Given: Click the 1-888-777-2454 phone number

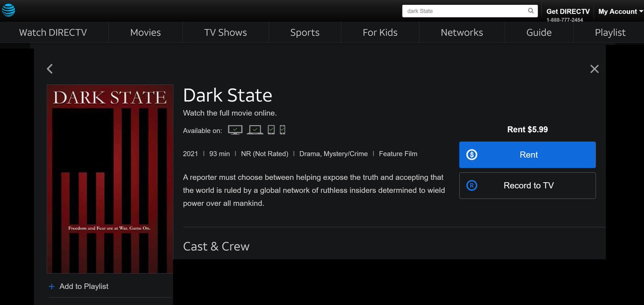Looking at the screenshot, I should click(x=565, y=20).
